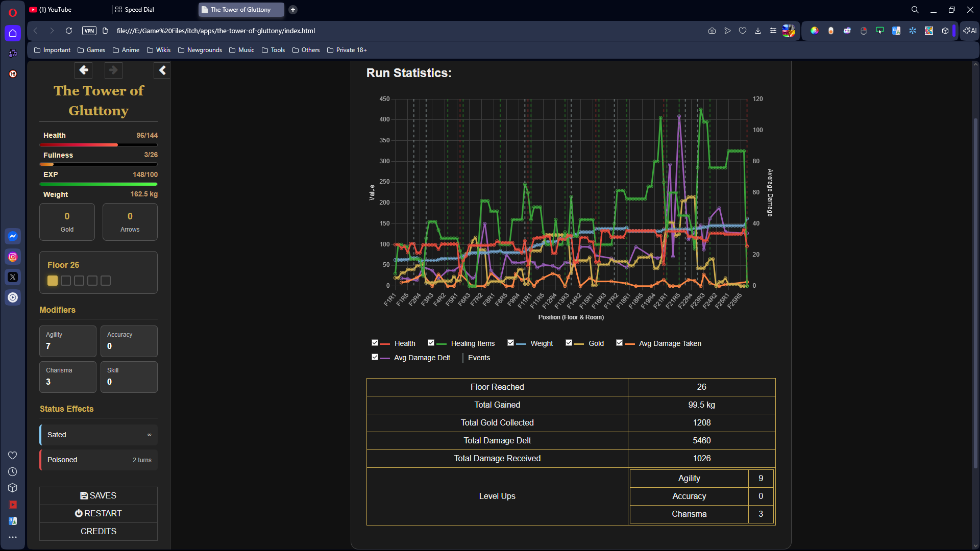The image size is (980, 551).
Task: Click the browser reload icon
Action: click(x=69, y=31)
